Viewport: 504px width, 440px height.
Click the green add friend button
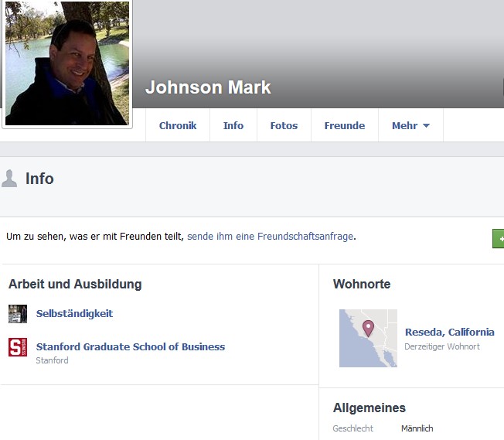499,238
